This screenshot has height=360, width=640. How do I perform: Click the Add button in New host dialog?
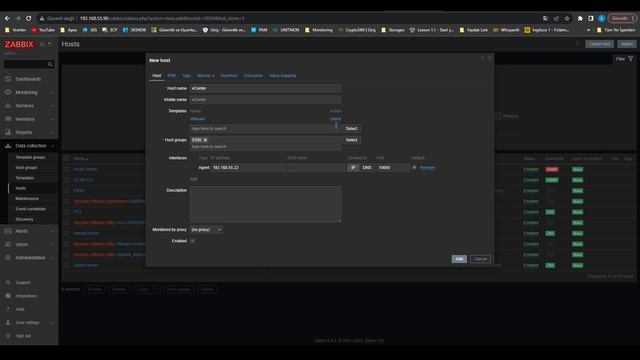tap(459, 259)
